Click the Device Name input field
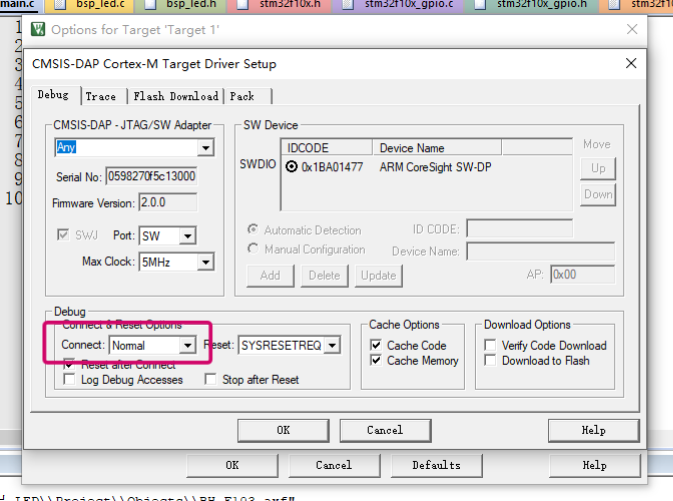Image resolution: width=673 pixels, height=501 pixels. [541, 251]
